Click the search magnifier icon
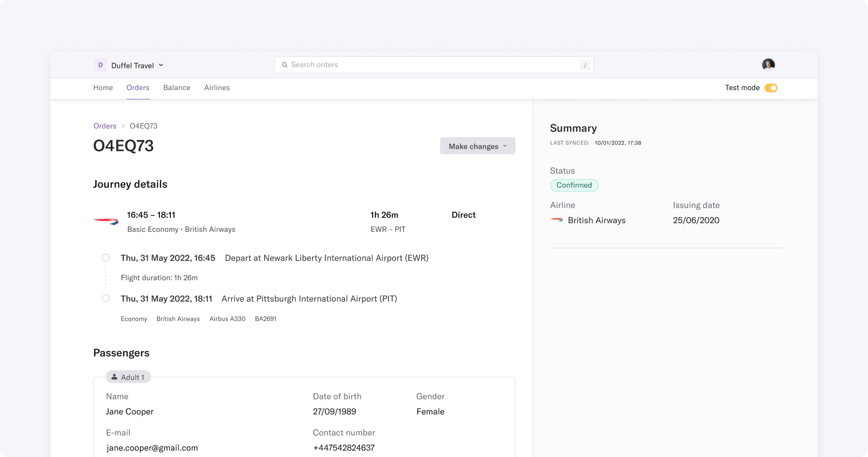 pos(284,65)
